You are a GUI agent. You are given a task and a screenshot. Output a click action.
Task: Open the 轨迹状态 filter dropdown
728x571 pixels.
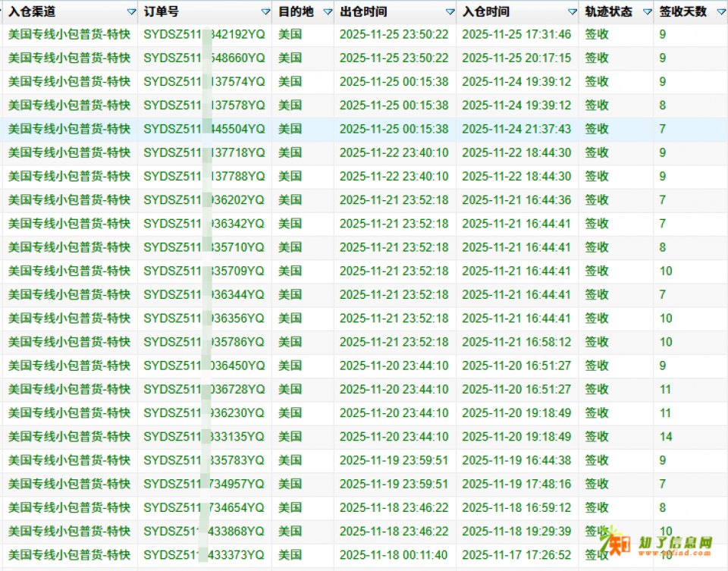point(647,12)
